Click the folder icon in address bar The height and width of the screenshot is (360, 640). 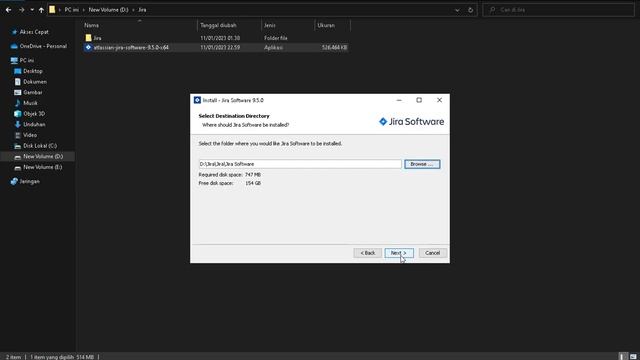click(52, 9)
